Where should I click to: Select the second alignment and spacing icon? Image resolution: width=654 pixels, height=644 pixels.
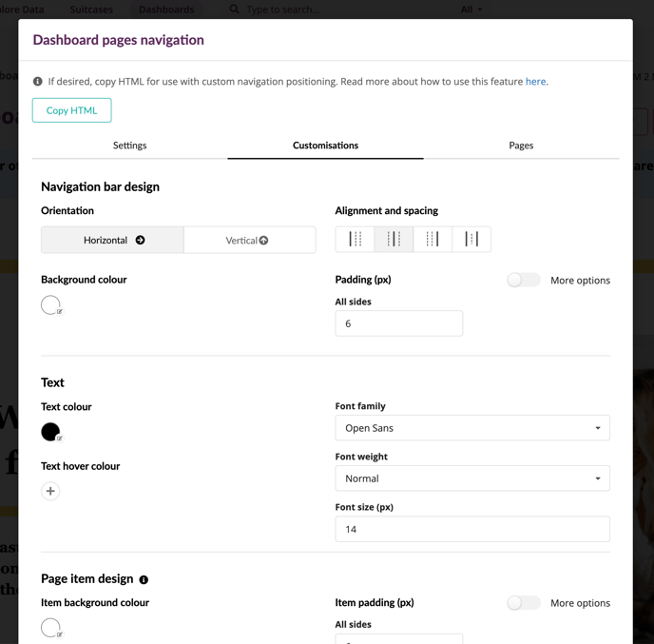pos(394,239)
